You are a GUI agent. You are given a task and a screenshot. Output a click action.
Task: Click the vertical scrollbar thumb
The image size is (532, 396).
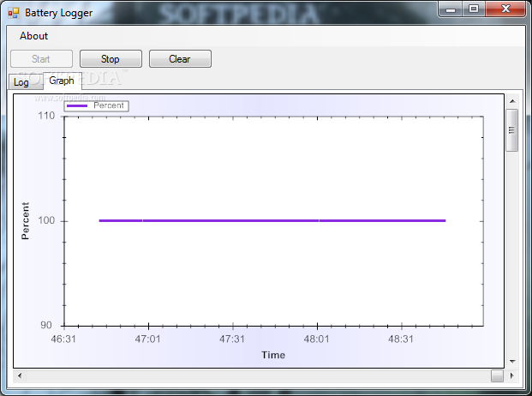512,130
